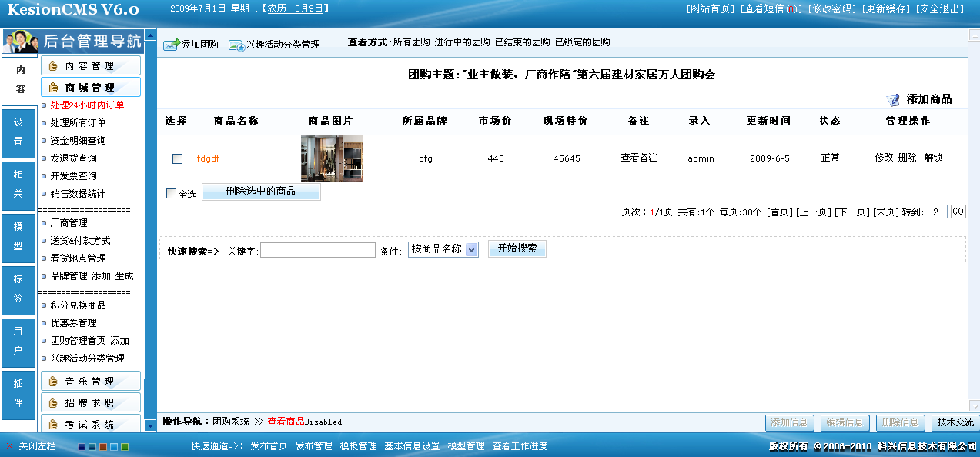Image resolution: width=980 pixels, height=457 pixels.
Task: Click the 添加商品 icon above the product table
Action: tap(893, 100)
